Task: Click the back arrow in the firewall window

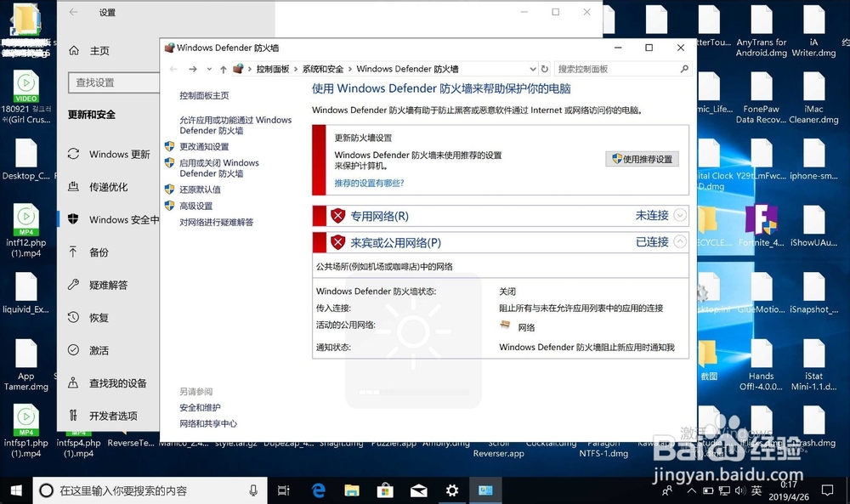Action: [173, 69]
